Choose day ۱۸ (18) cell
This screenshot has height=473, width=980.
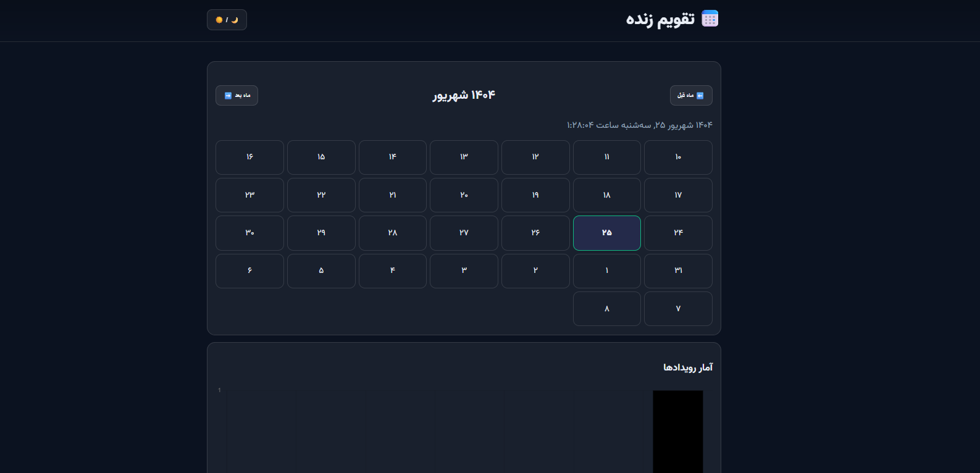(607, 195)
